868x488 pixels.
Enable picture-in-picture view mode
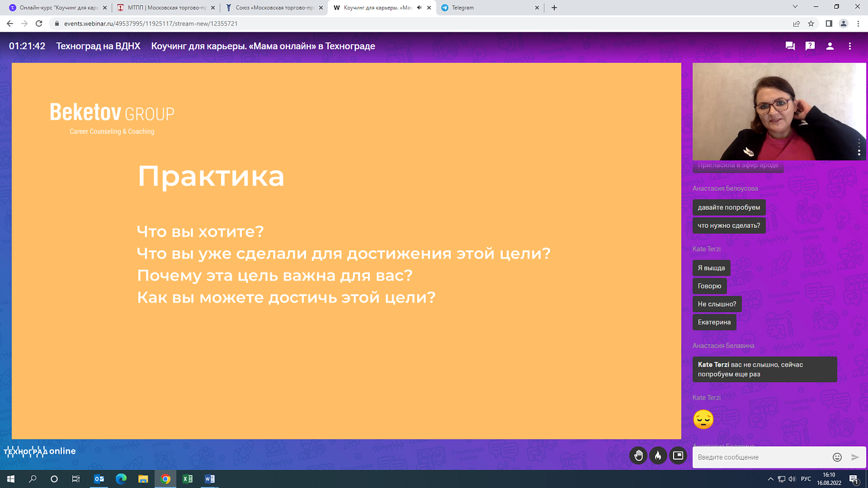[678, 456]
